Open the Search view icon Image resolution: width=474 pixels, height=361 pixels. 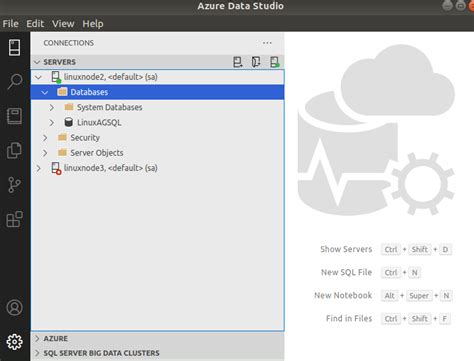14,82
